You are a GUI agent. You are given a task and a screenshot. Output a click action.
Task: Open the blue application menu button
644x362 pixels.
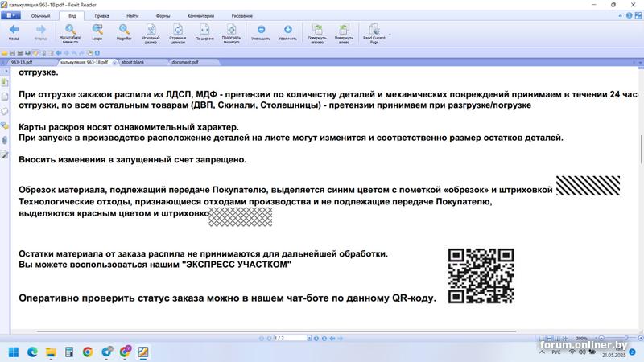[10, 15]
